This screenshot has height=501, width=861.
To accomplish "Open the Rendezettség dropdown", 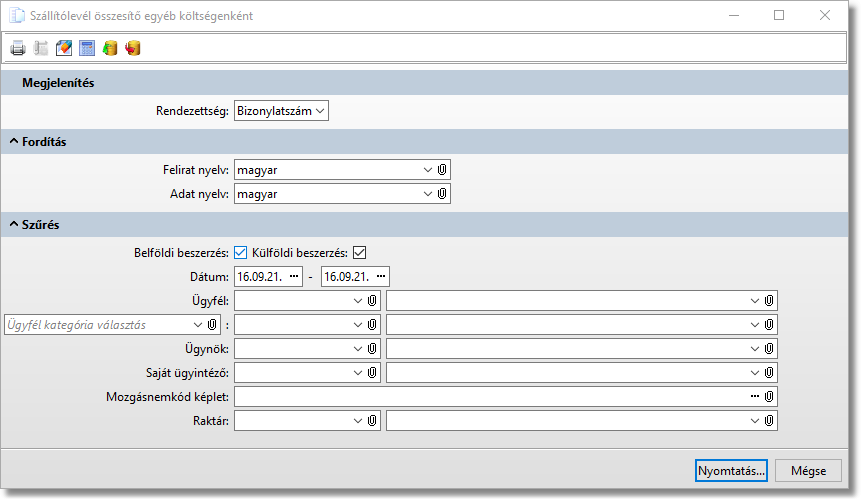I will 281,111.
